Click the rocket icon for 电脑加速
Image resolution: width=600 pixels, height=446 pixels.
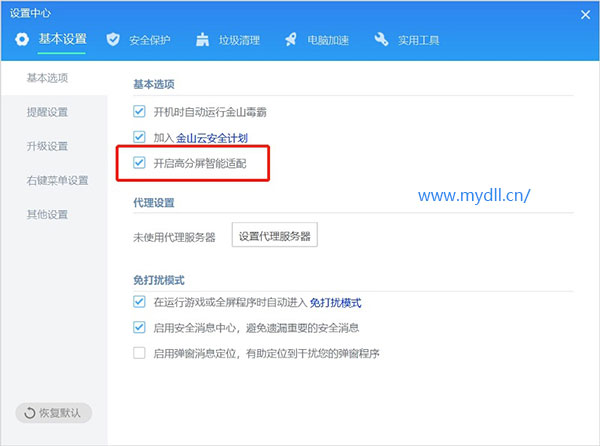tap(291, 39)
